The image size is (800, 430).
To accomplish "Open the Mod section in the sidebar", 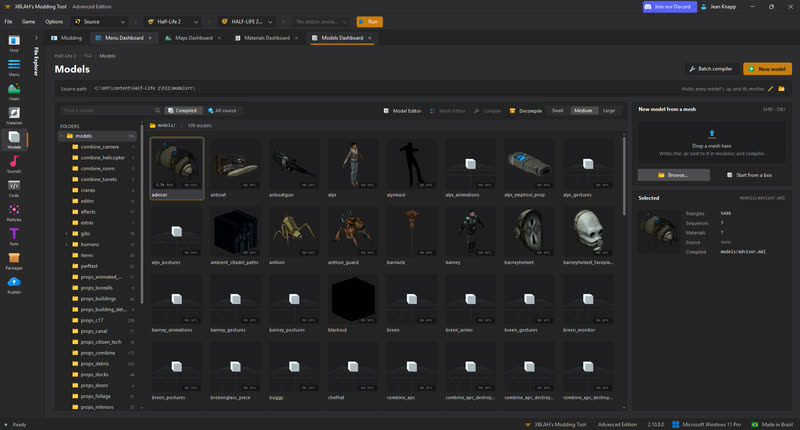I will click(14, 43).
